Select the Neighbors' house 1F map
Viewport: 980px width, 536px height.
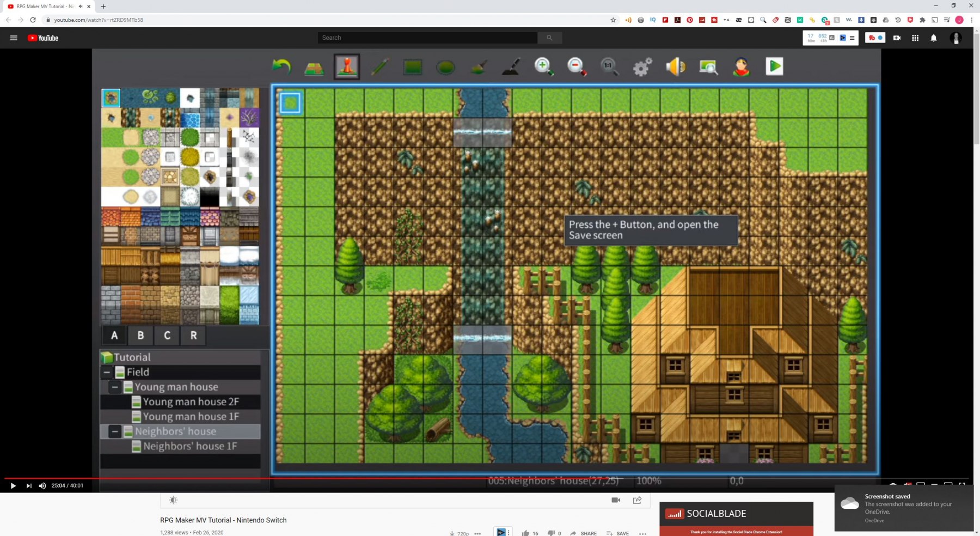(180, 446)
